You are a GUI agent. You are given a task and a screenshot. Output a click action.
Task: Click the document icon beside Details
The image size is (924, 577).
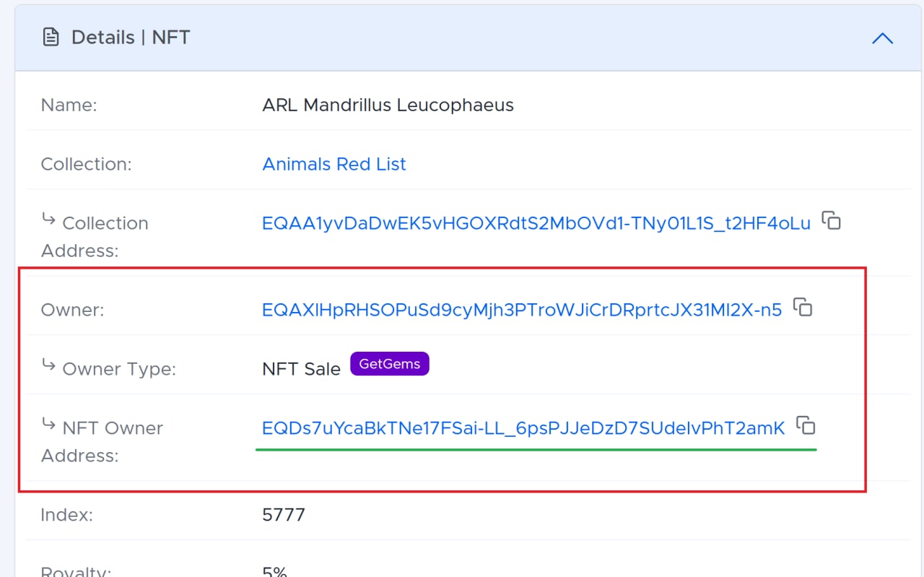51,38
